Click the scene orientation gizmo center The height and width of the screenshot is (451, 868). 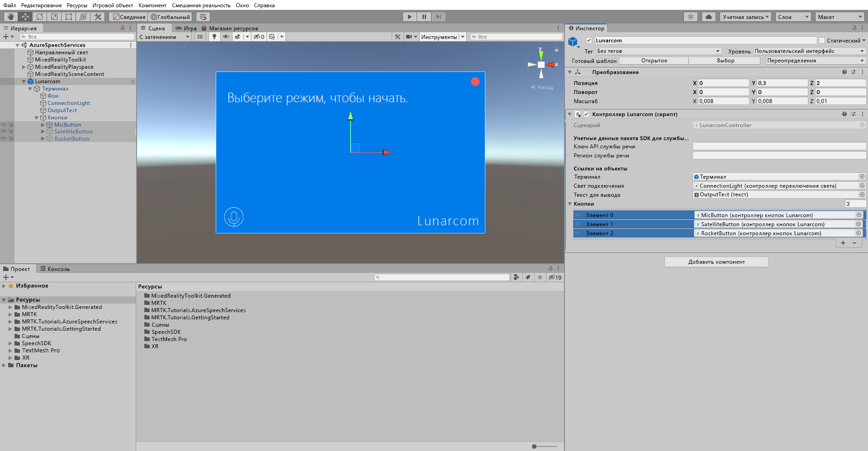[541, 65]
